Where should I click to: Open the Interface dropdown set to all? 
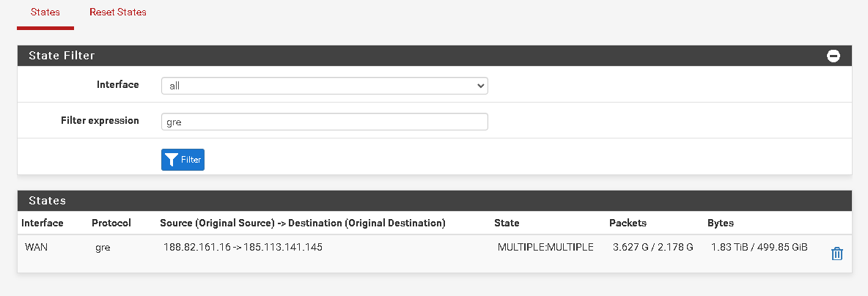[324, 86]
